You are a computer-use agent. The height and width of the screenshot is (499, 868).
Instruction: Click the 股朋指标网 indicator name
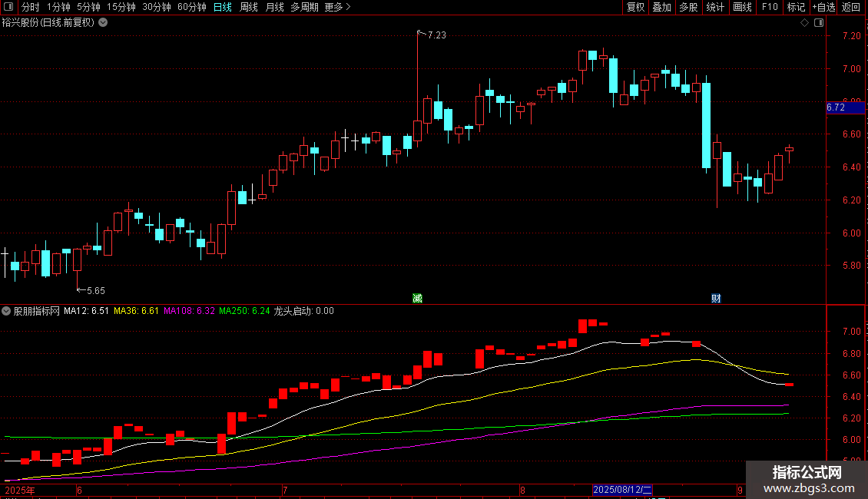tap(37, 311)
